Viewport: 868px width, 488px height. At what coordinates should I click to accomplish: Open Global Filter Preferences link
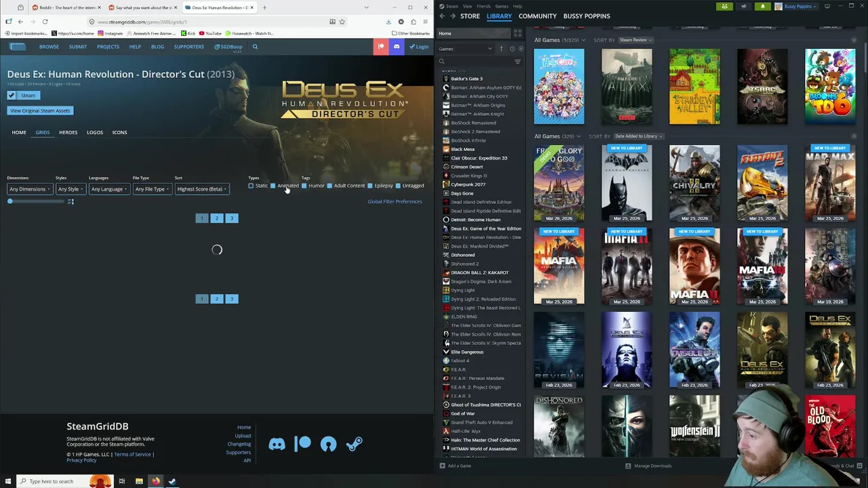click(395, 201)
